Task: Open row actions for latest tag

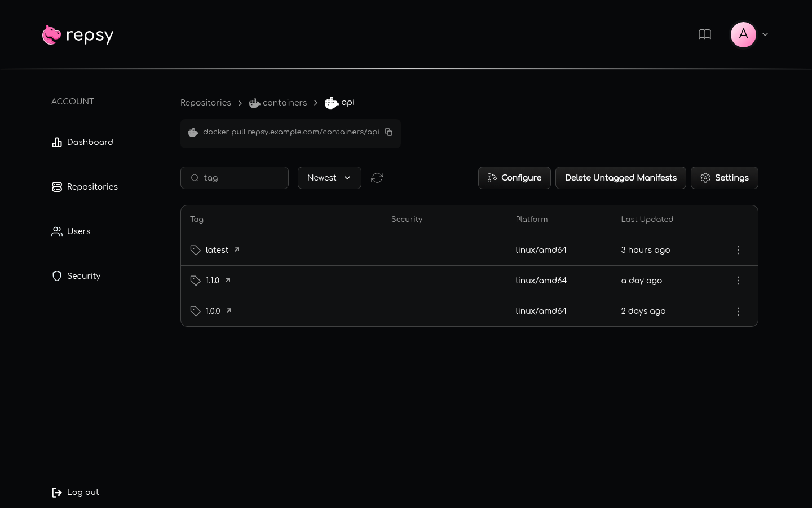Action: (x=738, y=250)
